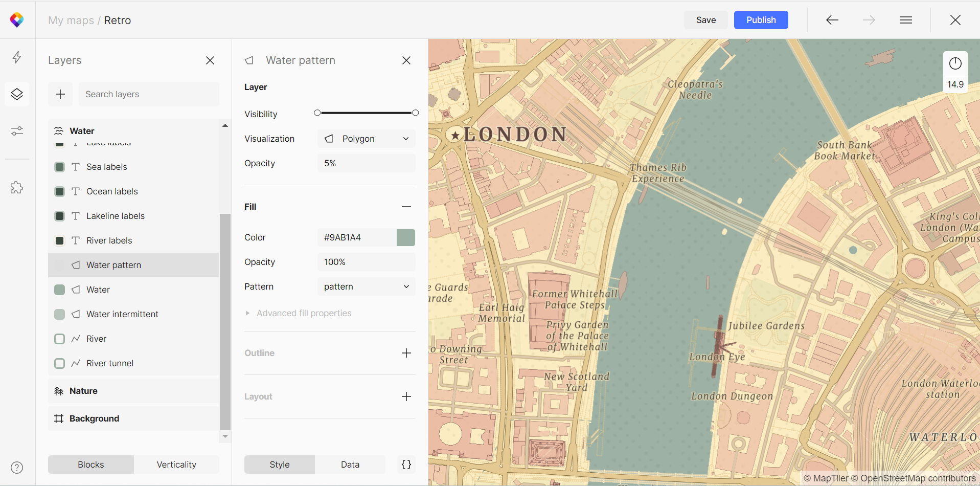This screenshot has height=486, width=980.
Task: Open the hamburger menu icon
Action: point(905,20)
